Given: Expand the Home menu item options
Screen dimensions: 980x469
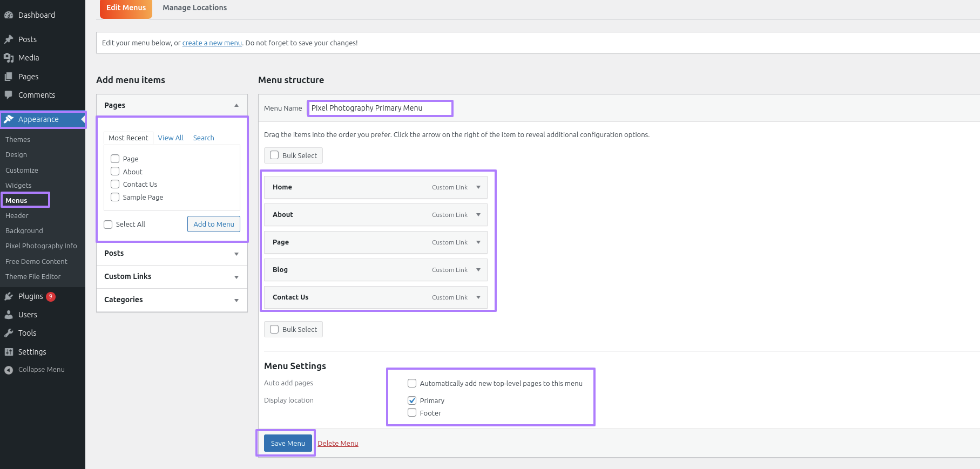Looking at the screenshot, I should click(478, 187).
